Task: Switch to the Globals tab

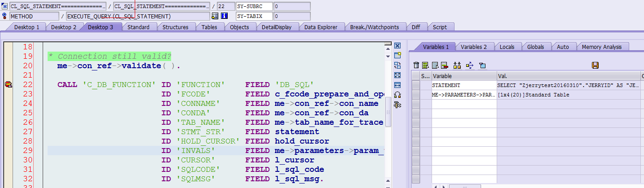Action: (x=535, y=47)
